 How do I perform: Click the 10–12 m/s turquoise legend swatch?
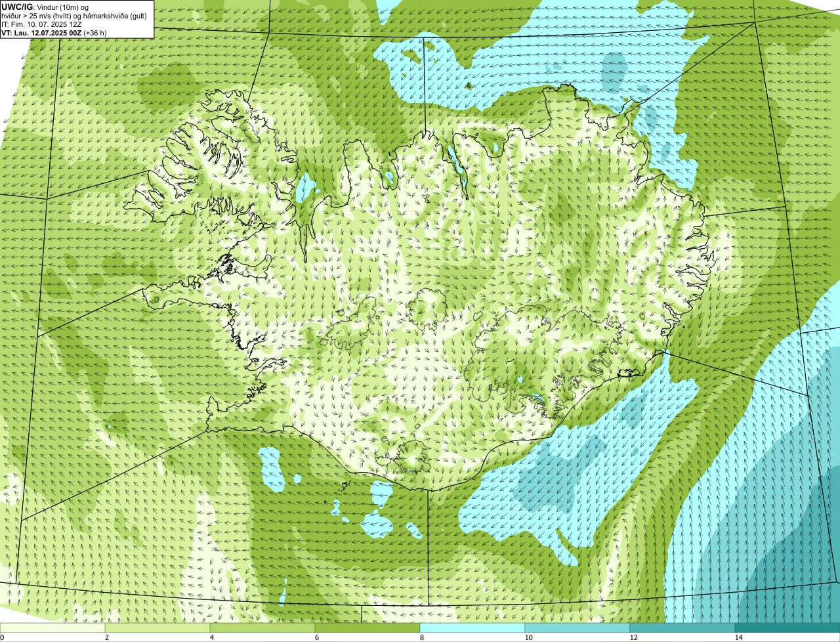(x=577, y=628)
